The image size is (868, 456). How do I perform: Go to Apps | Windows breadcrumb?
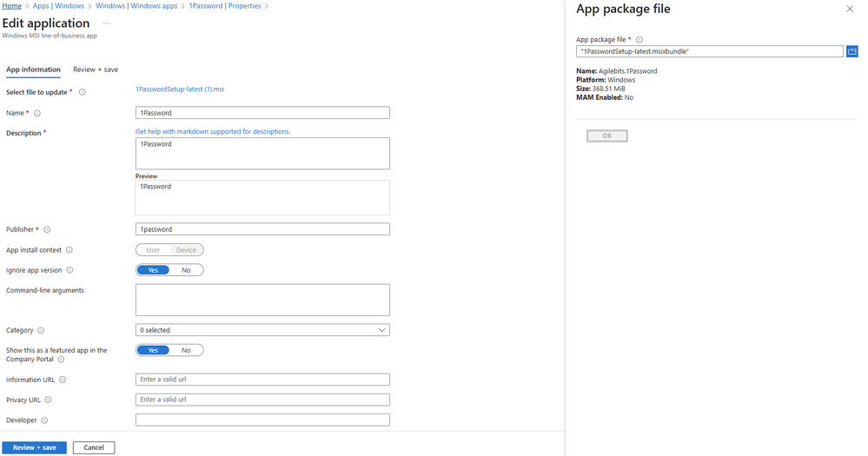coord(59,6)
